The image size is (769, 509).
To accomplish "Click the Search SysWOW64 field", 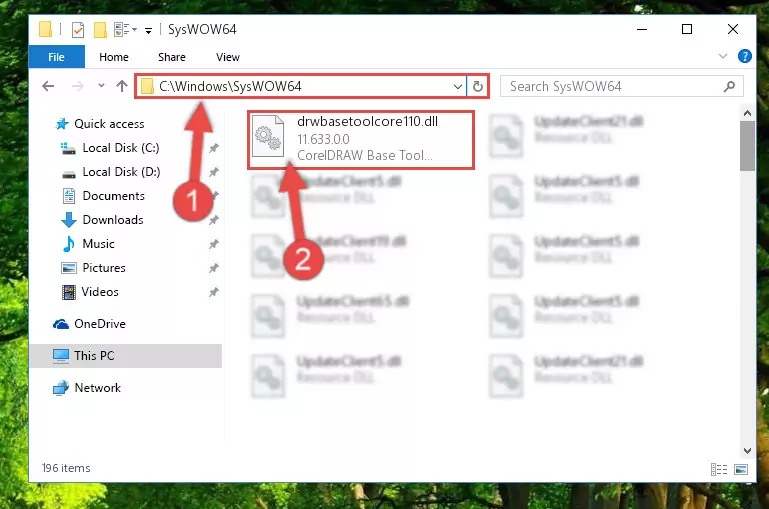I will point(621,87).
